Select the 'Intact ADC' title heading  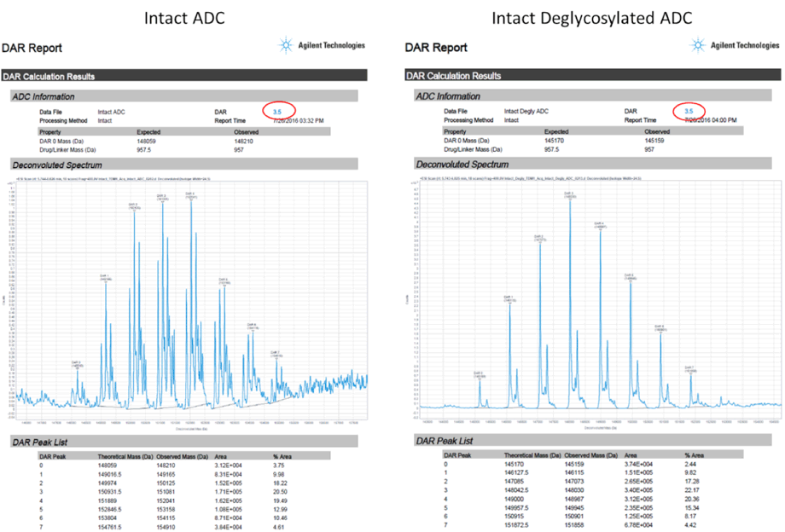coord(185,18)
